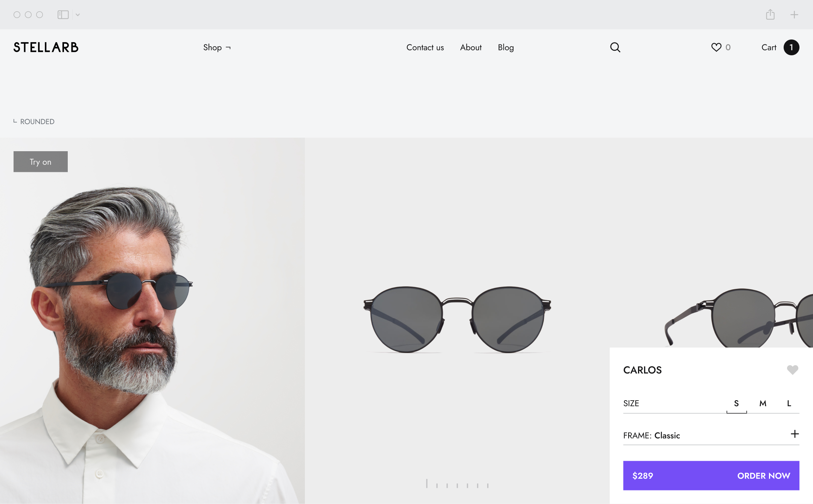Click the Try on button
The height and width of the screenshot is (504, 813).
[x=41, y=162]
